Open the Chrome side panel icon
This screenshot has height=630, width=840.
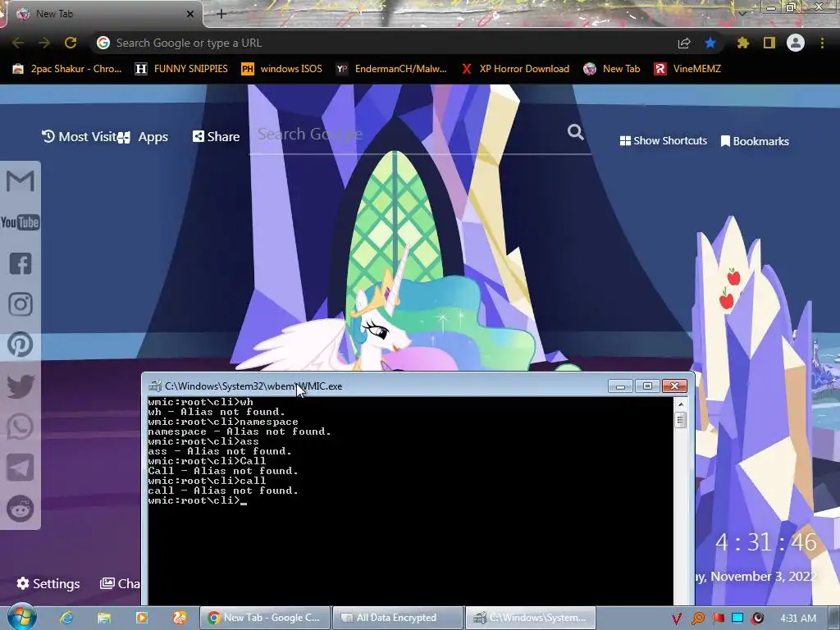pos(769,43)
